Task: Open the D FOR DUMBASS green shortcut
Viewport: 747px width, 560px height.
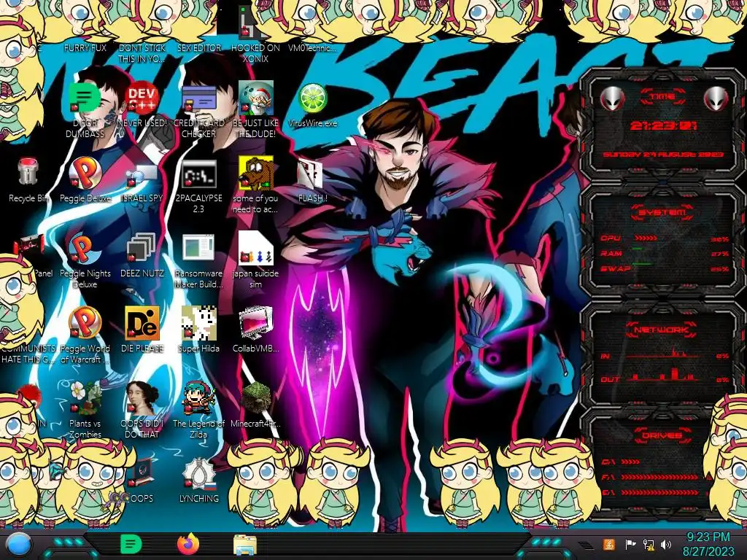Action: point(85,98)
